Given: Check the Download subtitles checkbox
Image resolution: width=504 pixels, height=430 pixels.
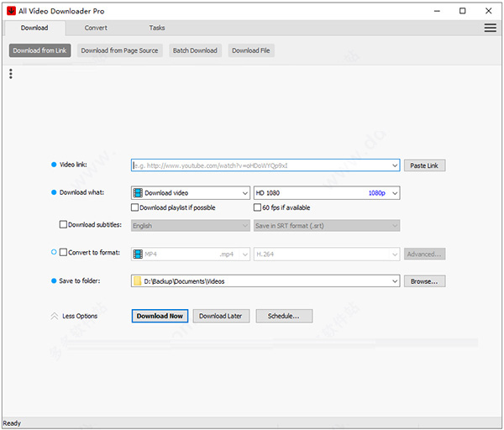Looking at the screenshot, I should [63, 224].
